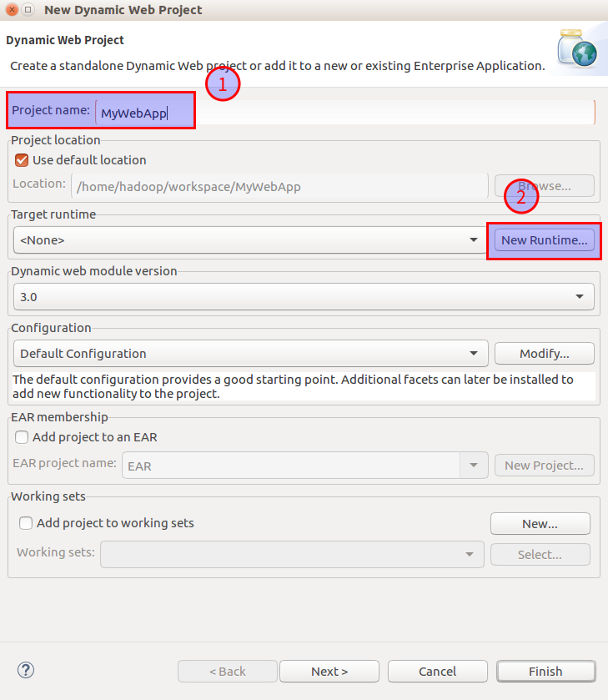Check Add project to working sets

tap(26, 523)
